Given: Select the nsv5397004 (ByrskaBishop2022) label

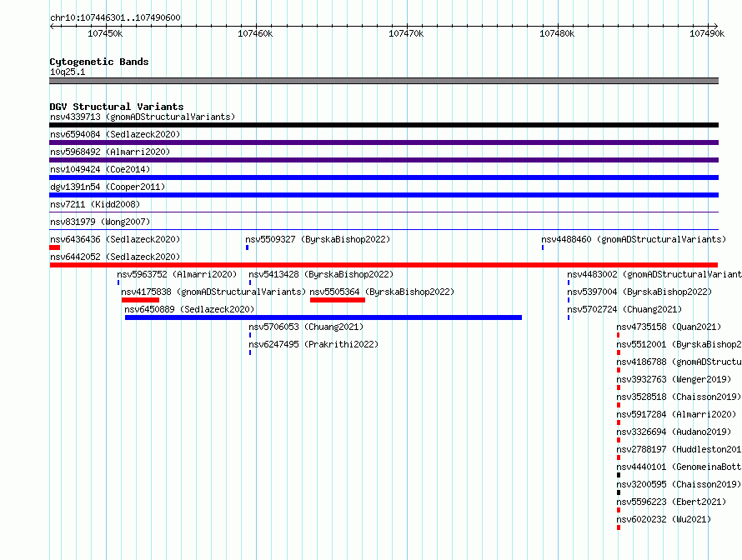Looking at the screenshot, I should pos(639,292).
